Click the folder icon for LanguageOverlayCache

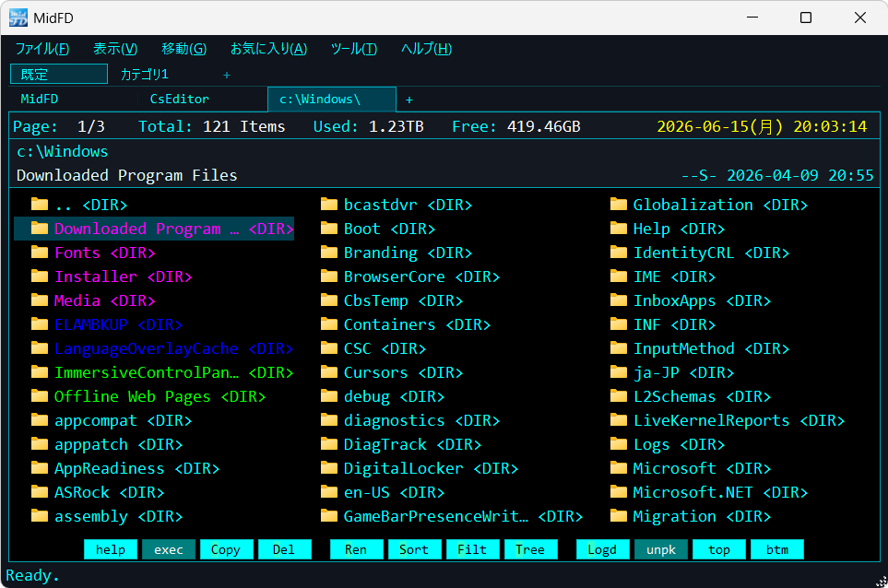(40, 348)
